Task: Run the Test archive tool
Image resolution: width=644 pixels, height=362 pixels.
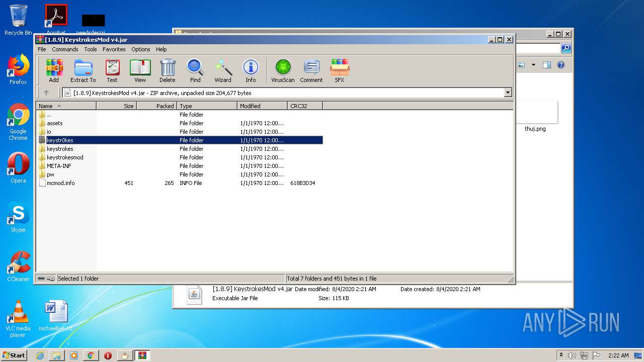Action: pos(112,70)
